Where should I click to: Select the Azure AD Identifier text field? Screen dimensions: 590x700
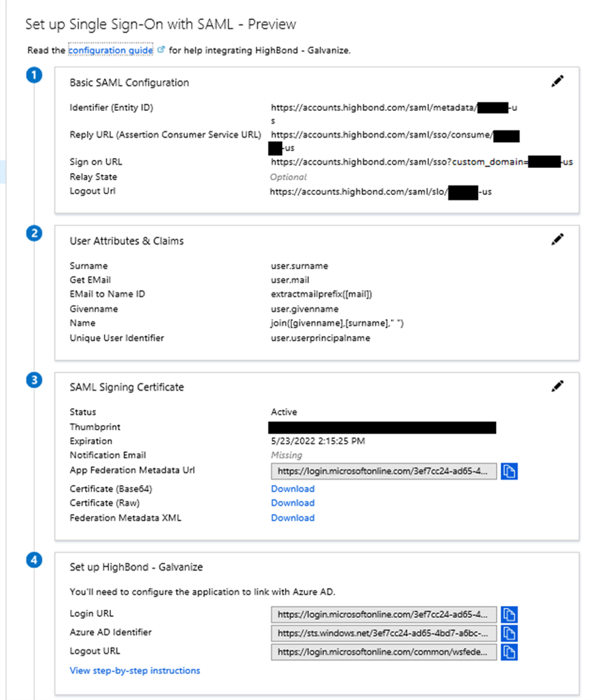tap(382, 634)
